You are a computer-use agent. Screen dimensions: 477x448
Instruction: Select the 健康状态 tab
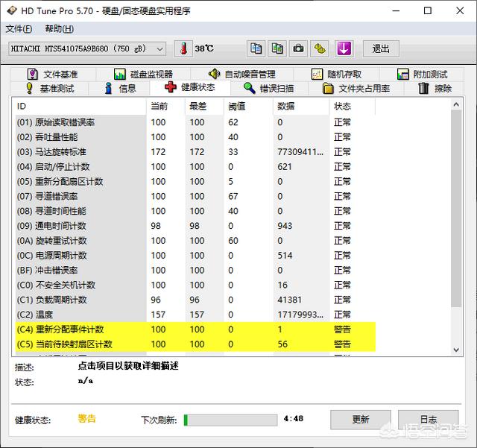tap(190, 88)
